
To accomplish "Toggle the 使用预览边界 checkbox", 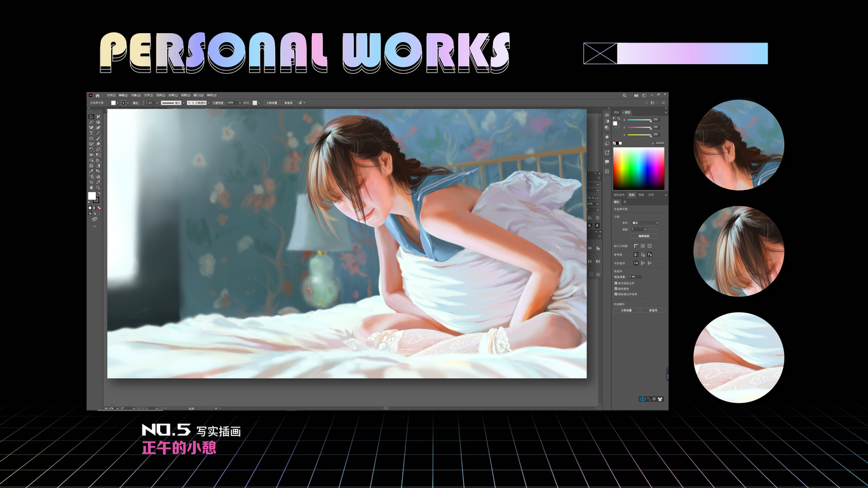I will (x=616, y=283).
